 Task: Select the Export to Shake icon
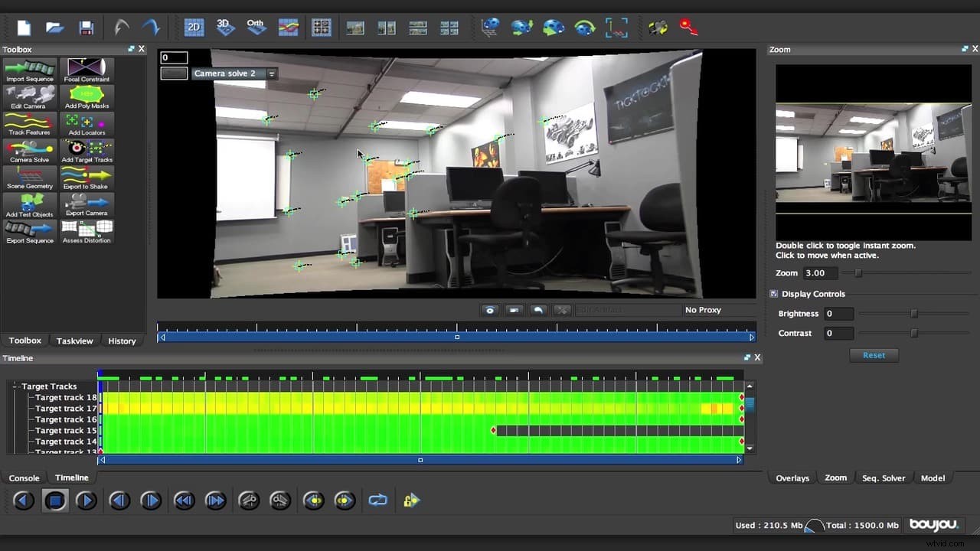(87, 177)
